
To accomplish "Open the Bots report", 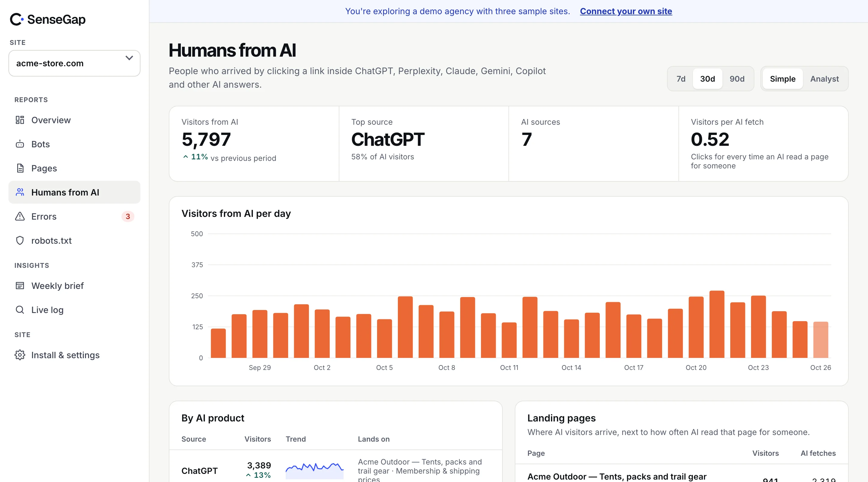I will [x=74, y=144].
